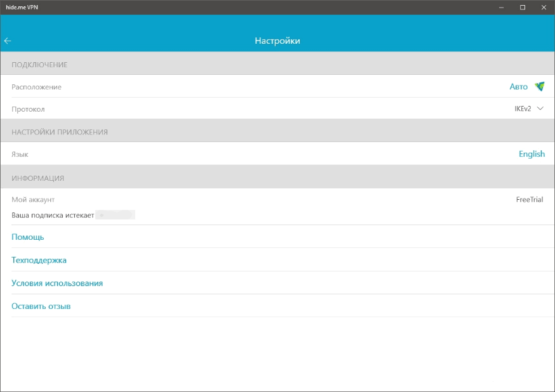Open the Авто location selection
555x392 pixels.
(519, 87)
